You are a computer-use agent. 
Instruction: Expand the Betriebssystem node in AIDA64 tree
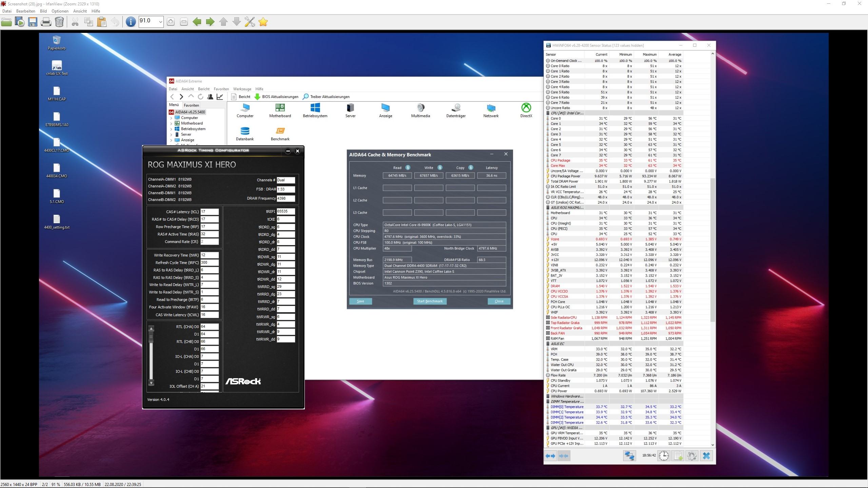point(171,129)
